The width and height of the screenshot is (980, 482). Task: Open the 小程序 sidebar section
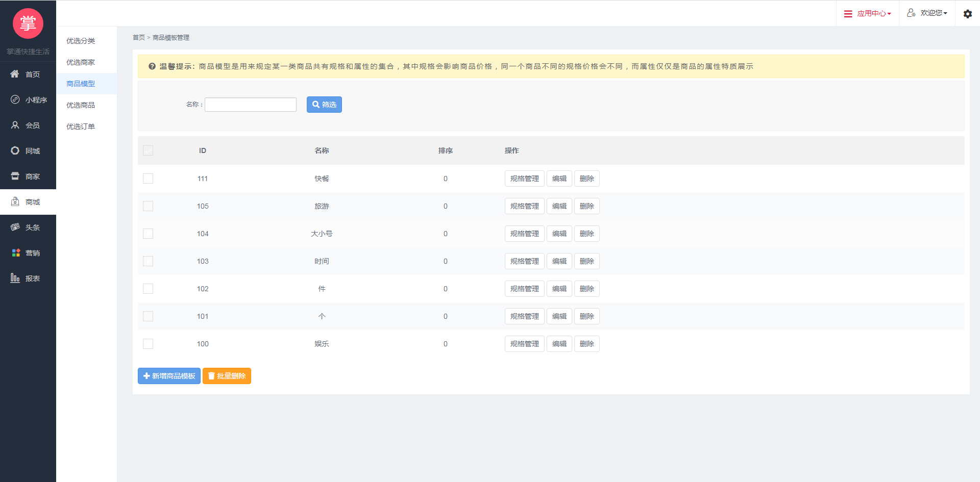[x=28, y=100]
